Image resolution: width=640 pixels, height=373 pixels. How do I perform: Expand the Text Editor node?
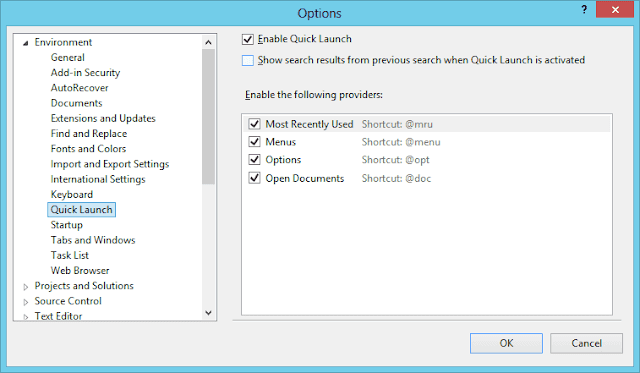coord(25,317)
